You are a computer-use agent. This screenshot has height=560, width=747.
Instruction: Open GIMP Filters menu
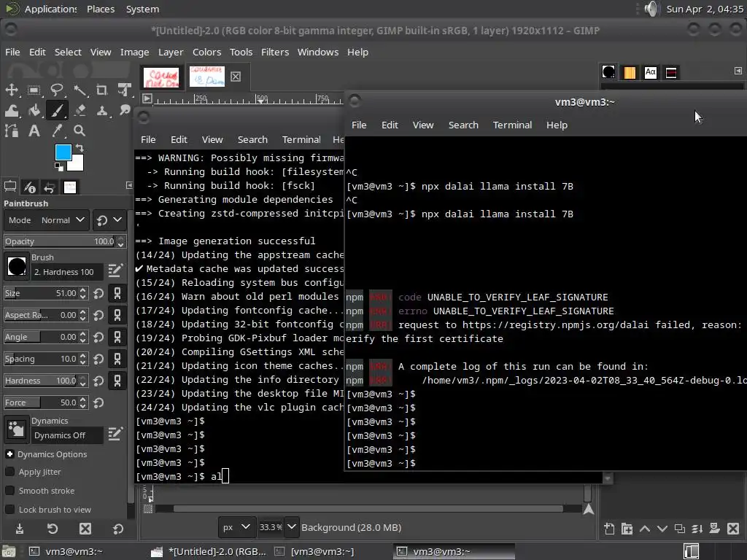[x=275, y=52]
